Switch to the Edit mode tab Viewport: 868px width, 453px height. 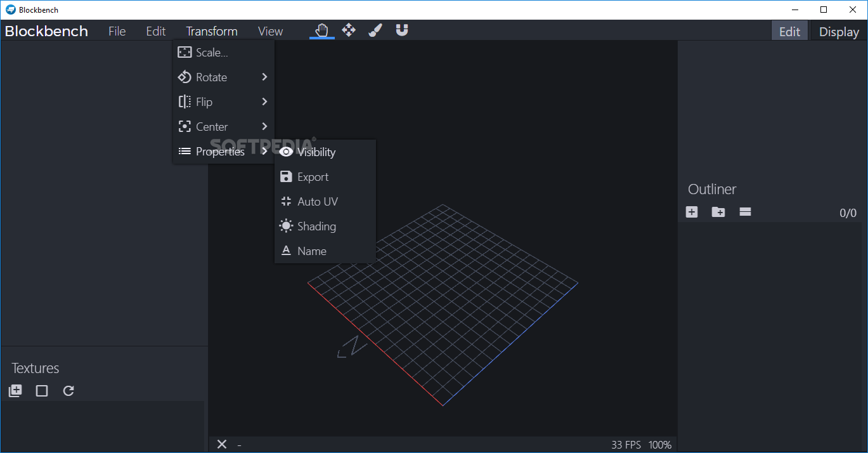click(789, 31)
